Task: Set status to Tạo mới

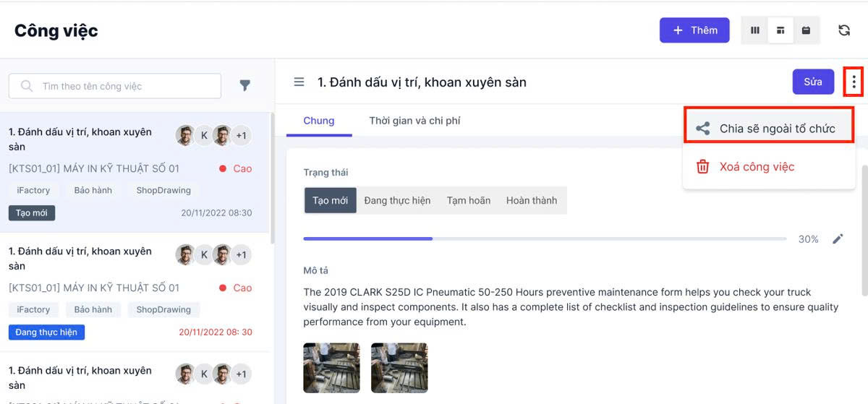Action: [x=330, y=200]
